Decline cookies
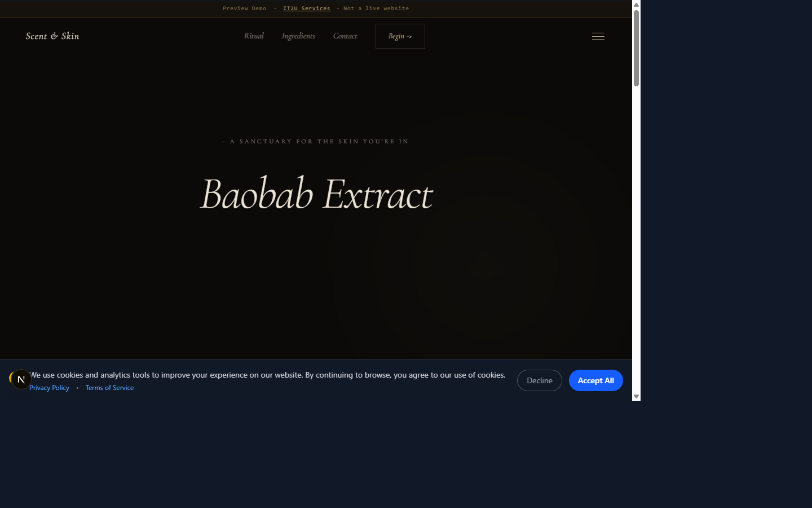This screenshot has width=812, height=508. [540, 380]
